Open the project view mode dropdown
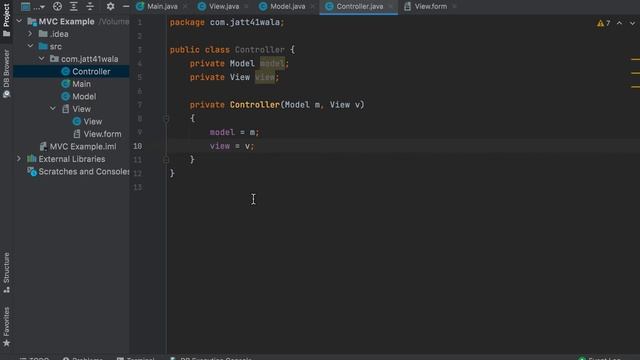Screen dimensions: 640x360 [x=33, y=7]
